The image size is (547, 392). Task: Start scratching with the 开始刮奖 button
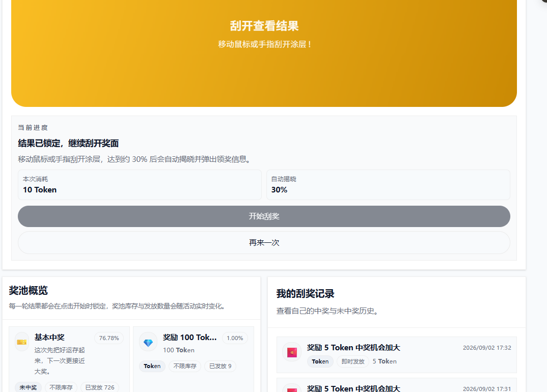click(x=264, y=216)
